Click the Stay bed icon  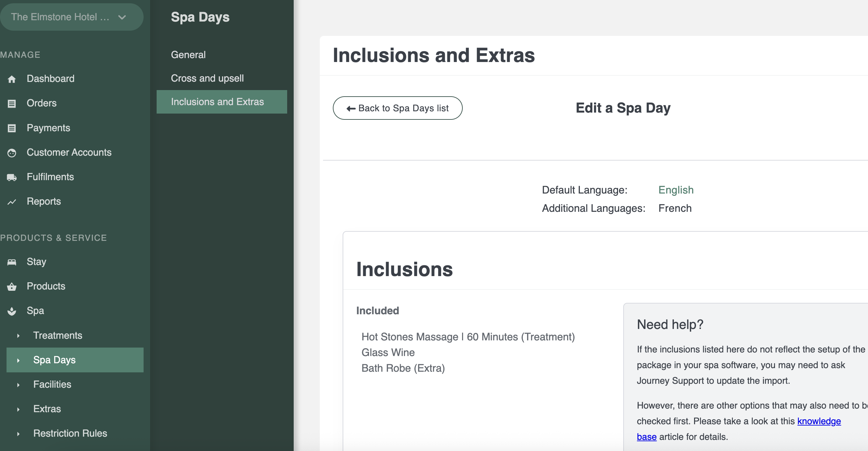12,262
